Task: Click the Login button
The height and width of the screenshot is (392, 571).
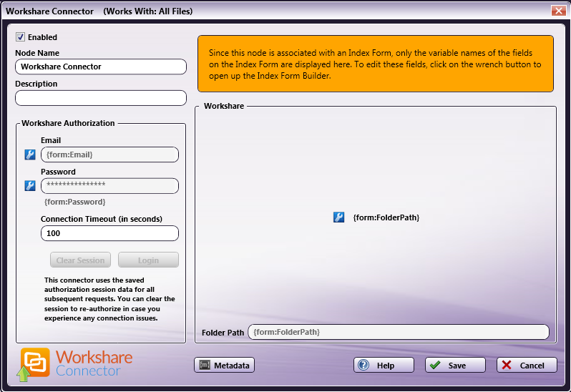Action: click(148, 260)
